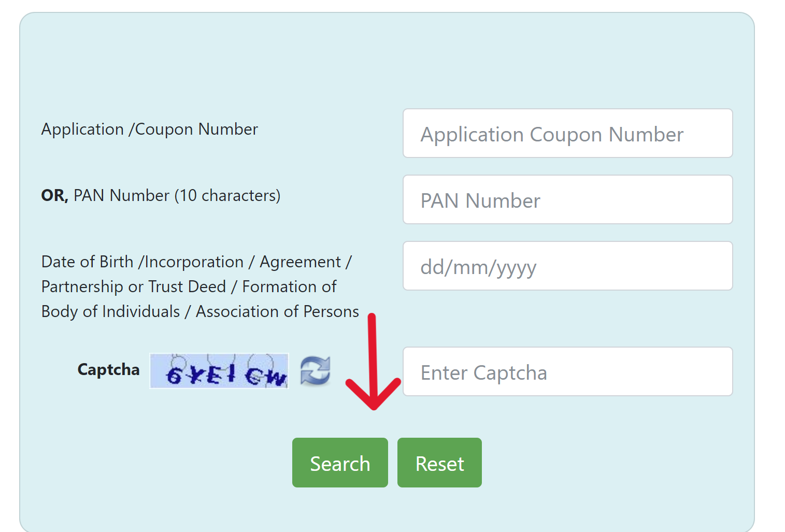
Task: Click the captcha image showing 6YEICW
Action: [x=219, y=371]
